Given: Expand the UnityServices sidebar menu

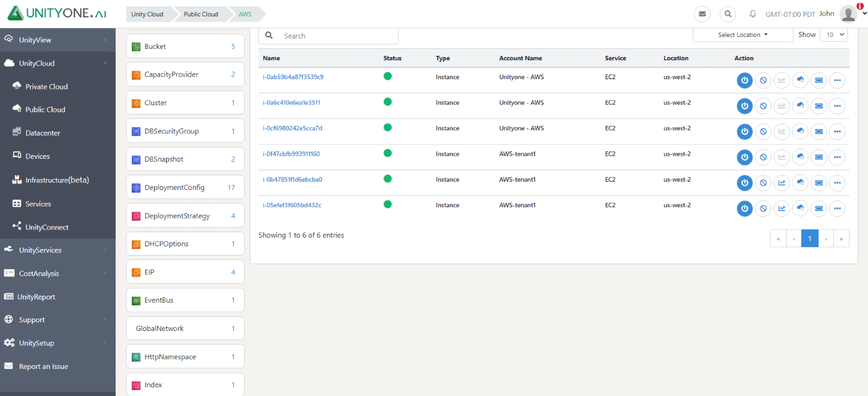Looking at the screenshot, I should 58,250.
